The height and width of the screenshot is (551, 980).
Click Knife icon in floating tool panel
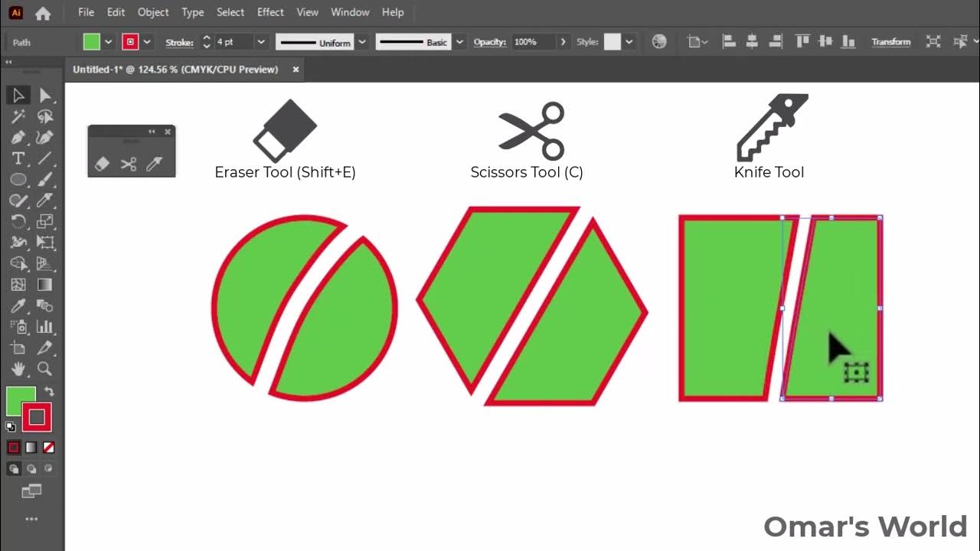pos(154,164)
